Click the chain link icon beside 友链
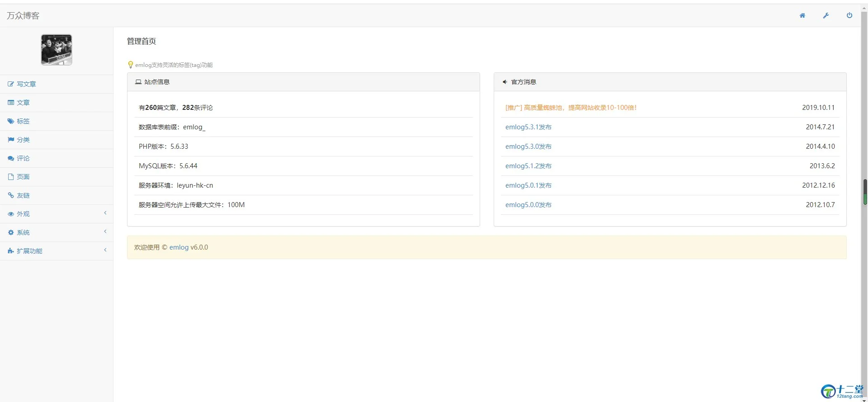 (11, 195)
